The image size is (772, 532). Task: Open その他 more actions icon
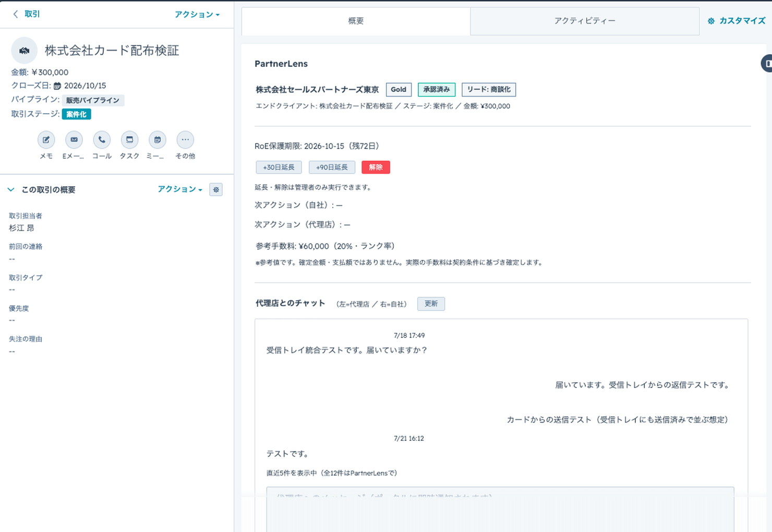185,140
